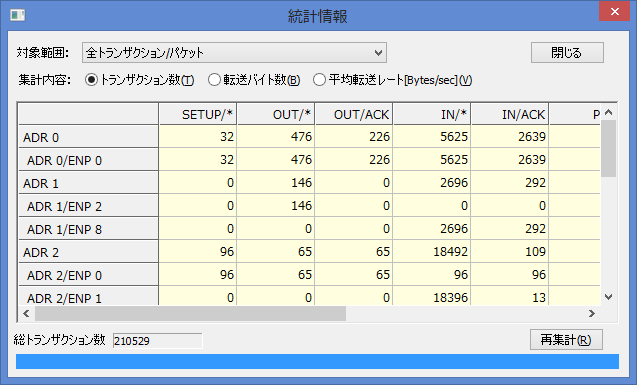
Task: Click the horizontal scrollbar left arrow
Action: (x=26, y=313)
